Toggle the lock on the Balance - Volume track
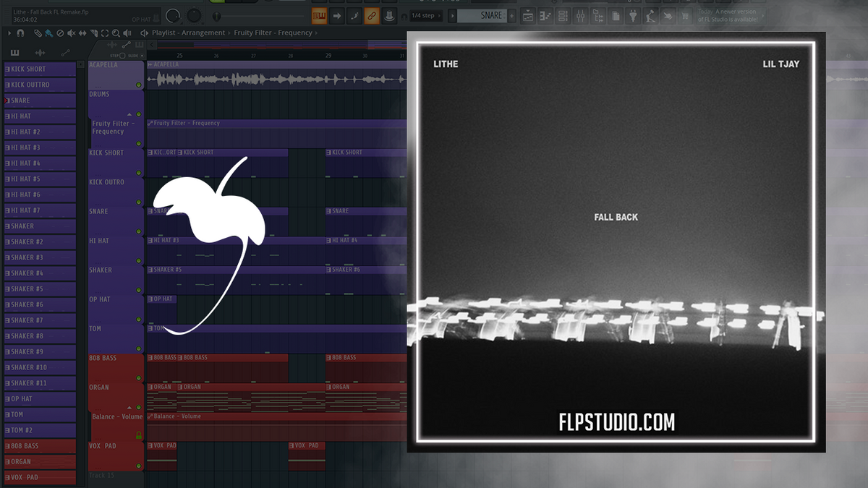 (139, 435)
